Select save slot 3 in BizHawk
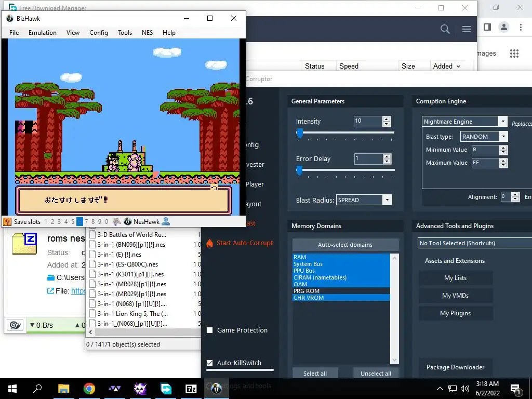 (x=59, y=222)
